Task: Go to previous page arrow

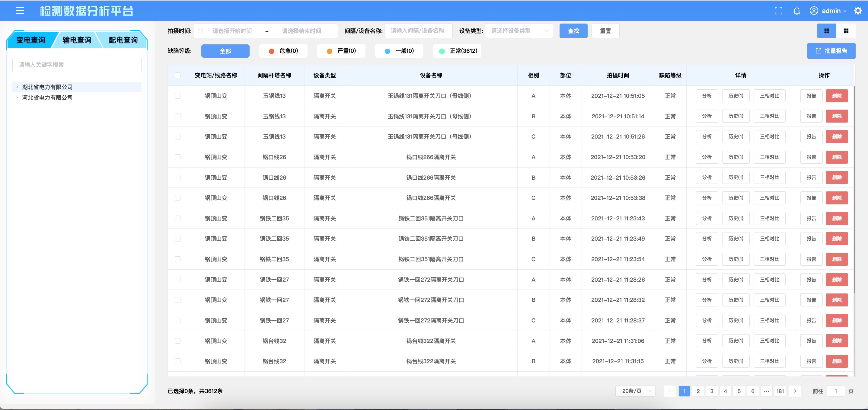Action: tap(669, 391)
